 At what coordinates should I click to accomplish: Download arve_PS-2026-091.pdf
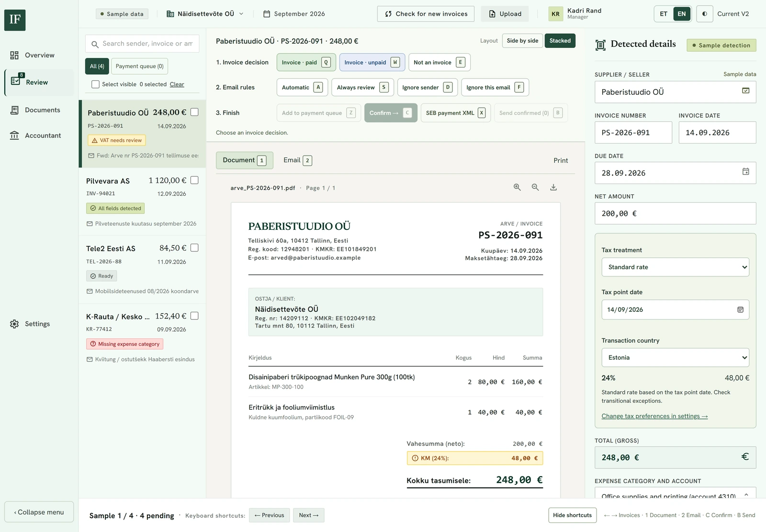553,187
